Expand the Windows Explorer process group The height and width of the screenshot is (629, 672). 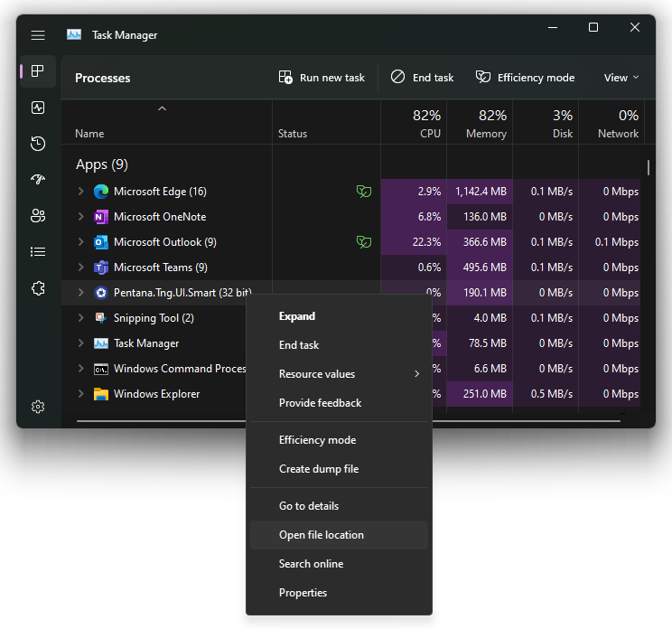81,394
